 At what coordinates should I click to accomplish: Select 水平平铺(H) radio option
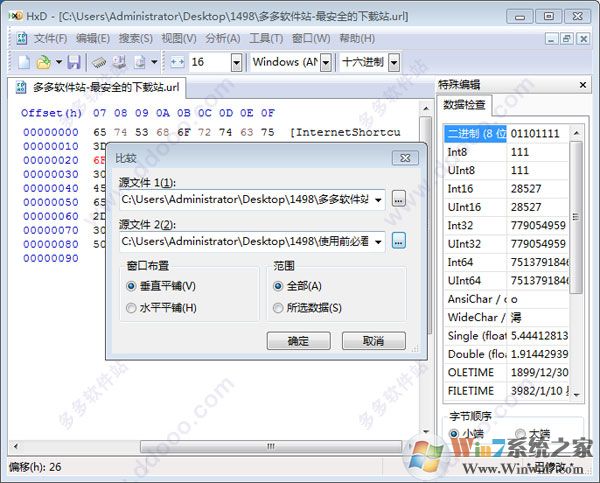coord(161,308)
